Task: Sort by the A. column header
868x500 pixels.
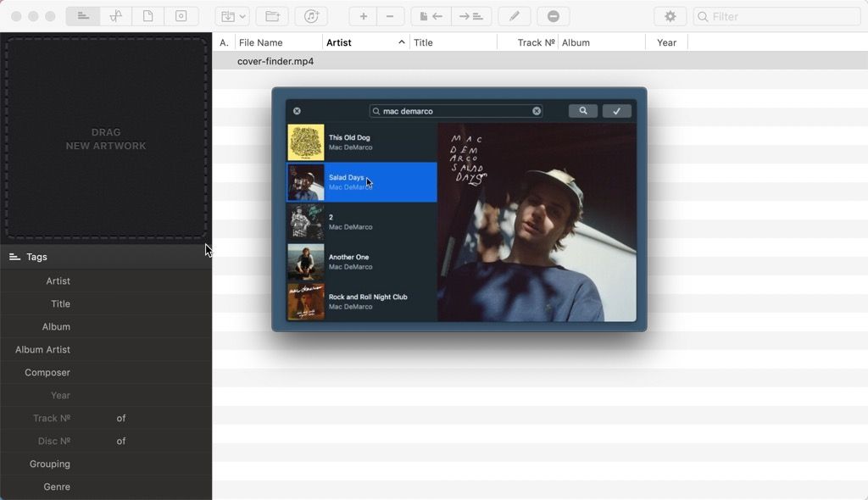Action: (224, 42)
